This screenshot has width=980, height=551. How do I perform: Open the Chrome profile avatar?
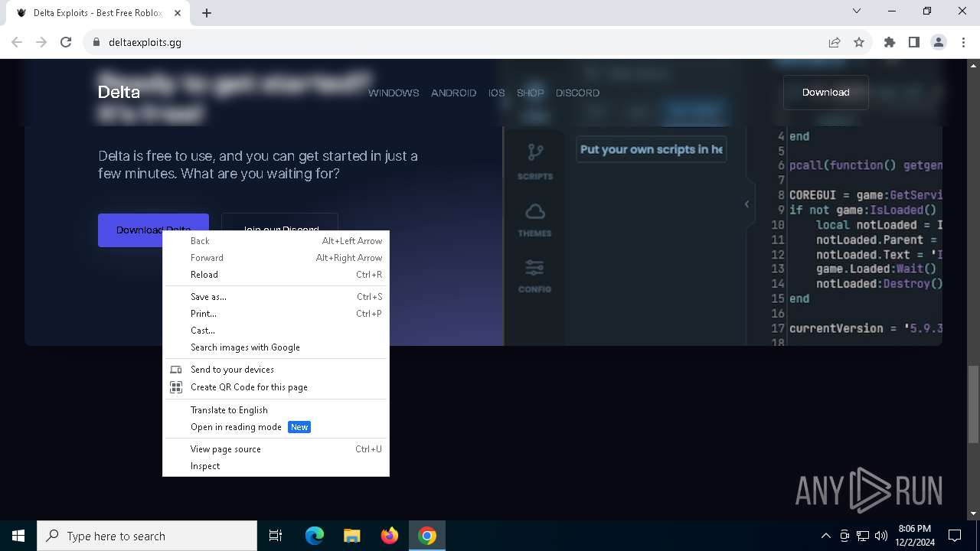[x=939, y=43]
